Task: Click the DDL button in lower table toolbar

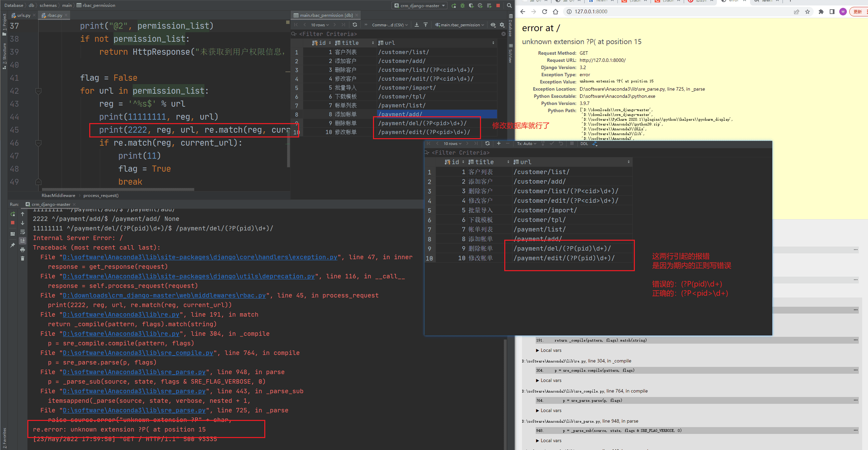Action: coord(584,144)
